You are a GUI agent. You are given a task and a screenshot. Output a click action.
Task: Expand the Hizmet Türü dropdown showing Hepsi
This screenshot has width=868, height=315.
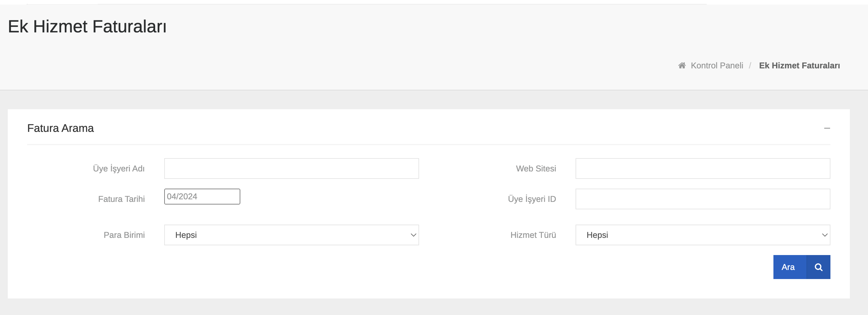click(x=702, y=235)
